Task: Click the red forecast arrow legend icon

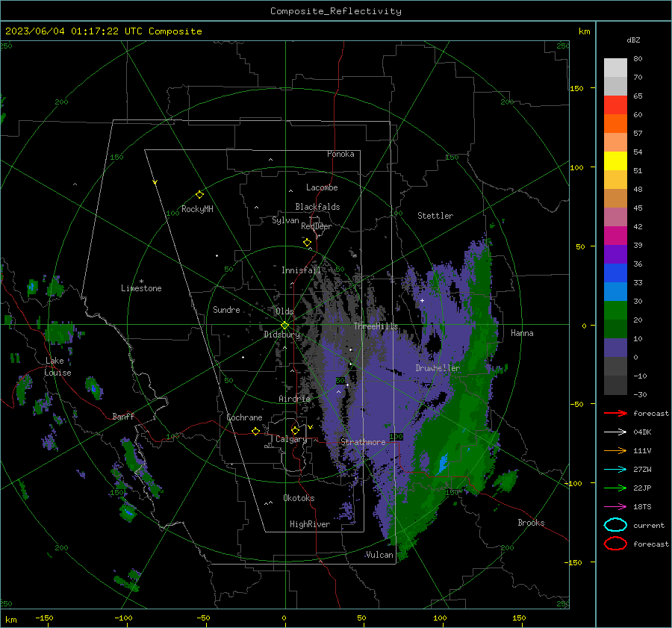Action: [x=615, y=413]
